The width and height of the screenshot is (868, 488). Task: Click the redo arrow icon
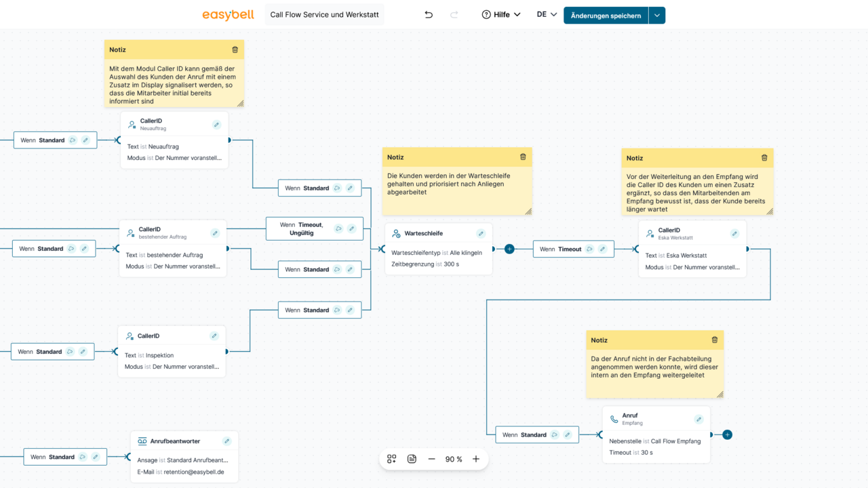tap(454, 15)
